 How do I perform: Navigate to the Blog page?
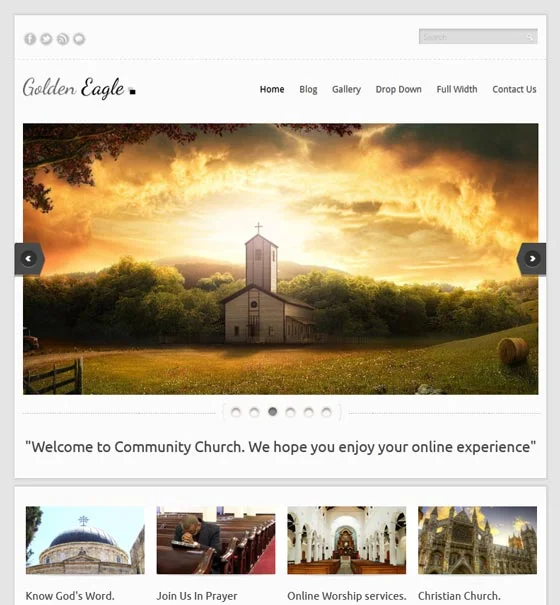(308, 90)
